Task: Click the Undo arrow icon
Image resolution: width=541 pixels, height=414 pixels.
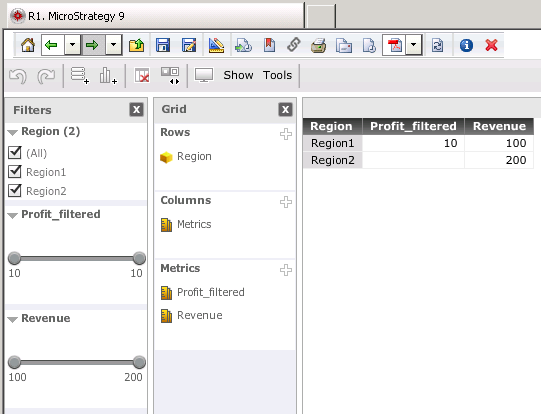Action: click(x=18, y=76)
